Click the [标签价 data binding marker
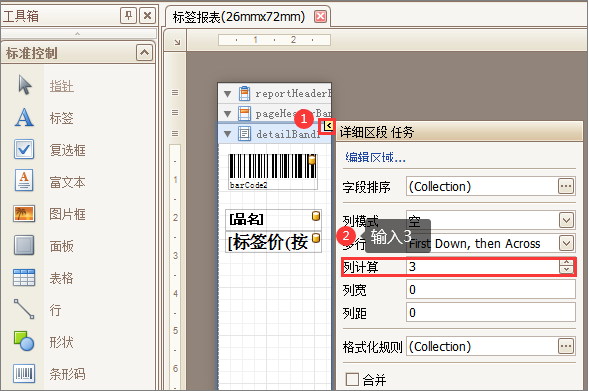Image resolution: width=589 pixels, height=391 pixels. pyautogui.click(x=316, y=238)
